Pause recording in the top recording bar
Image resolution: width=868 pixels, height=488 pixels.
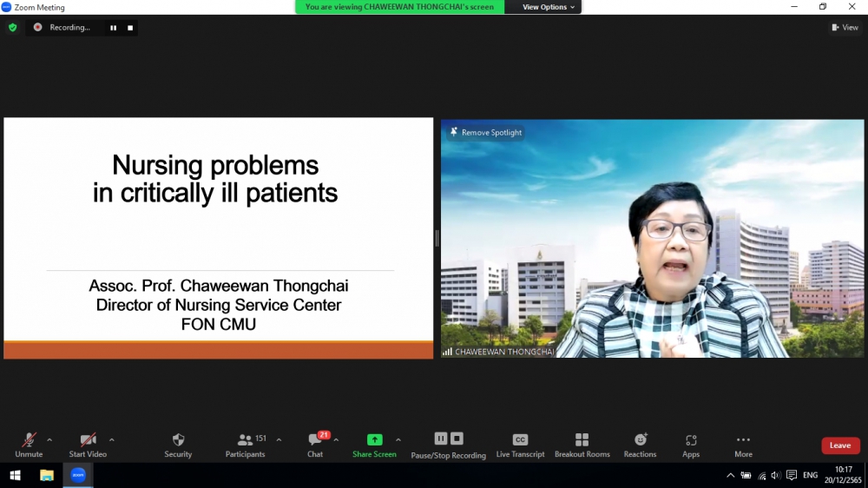[113, 28]
